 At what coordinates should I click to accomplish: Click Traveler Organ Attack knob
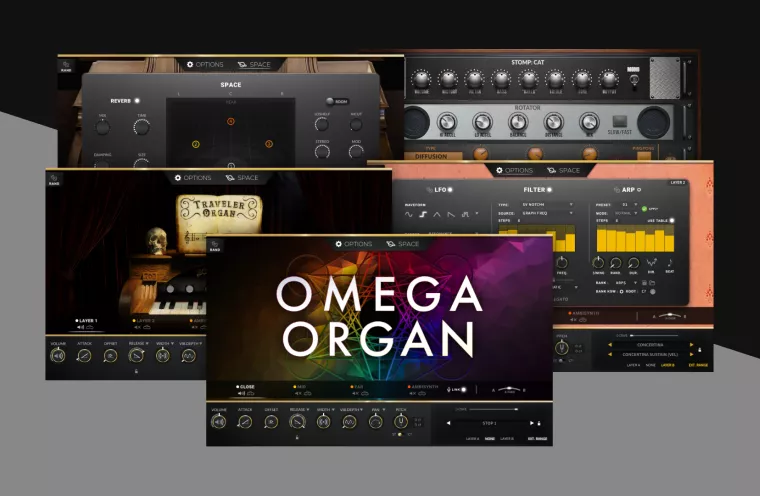pos(84,356)
